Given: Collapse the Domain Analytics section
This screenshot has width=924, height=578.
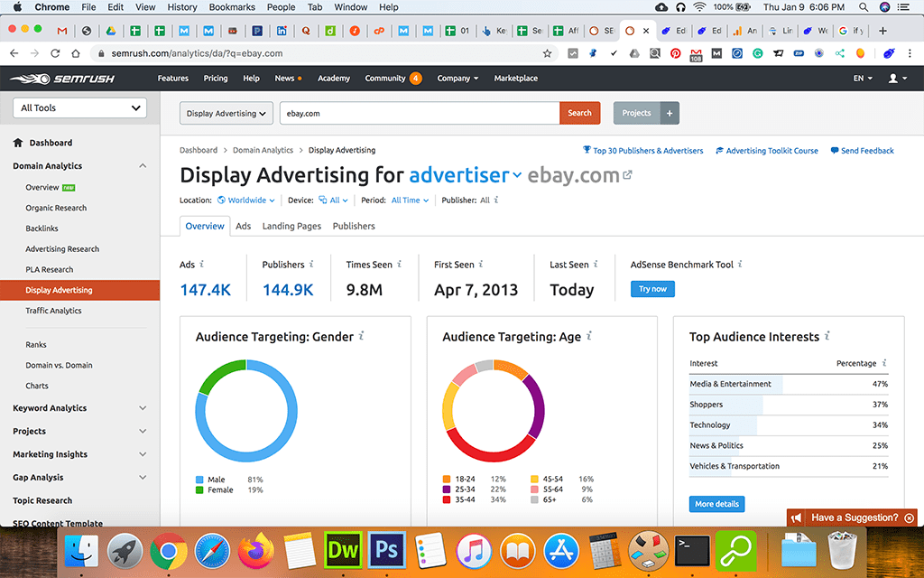Looking at the screenshot, I should (143, 166).
